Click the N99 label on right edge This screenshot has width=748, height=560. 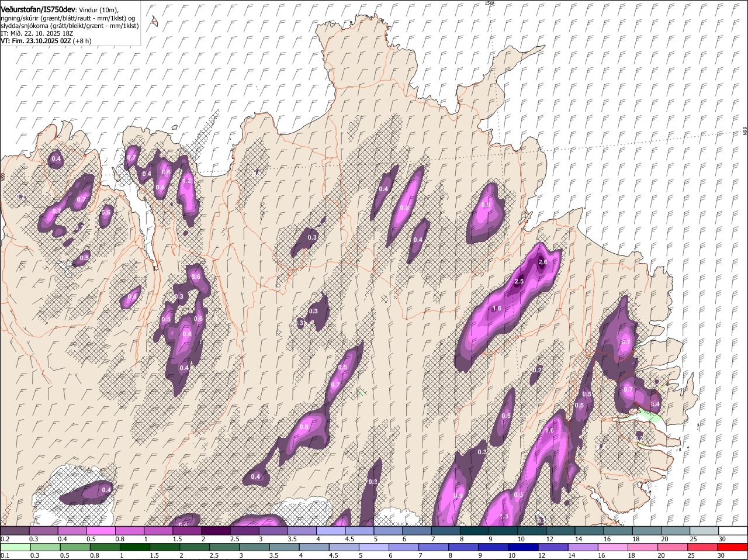[x=745, y=132]
